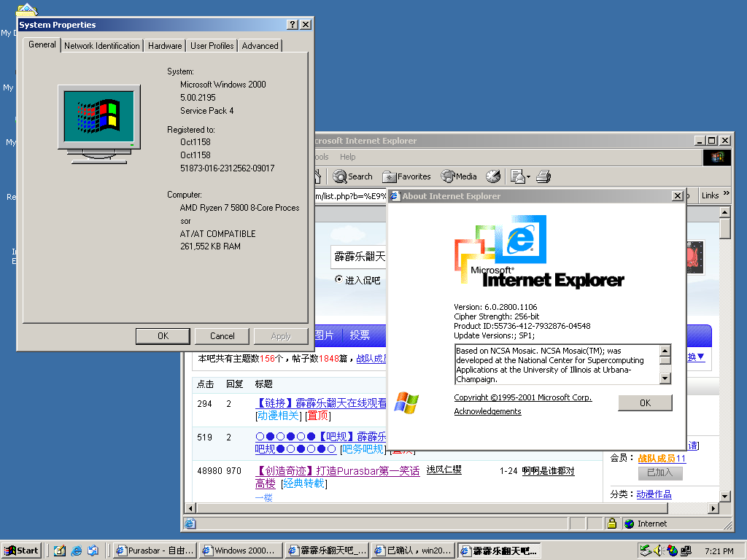747x560 pixels.
Task: Click the page icon in the IE status bar
Action: 190,524
